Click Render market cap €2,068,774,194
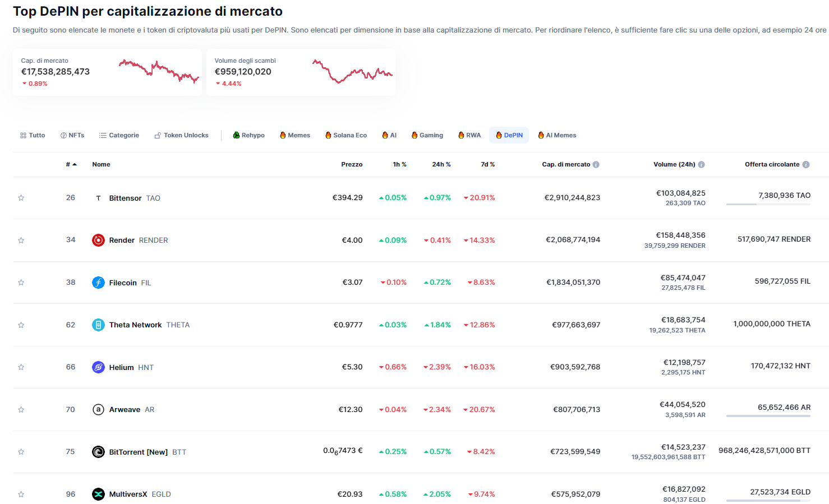Screen dimensions: 829x504 click(x=573, y=240)
